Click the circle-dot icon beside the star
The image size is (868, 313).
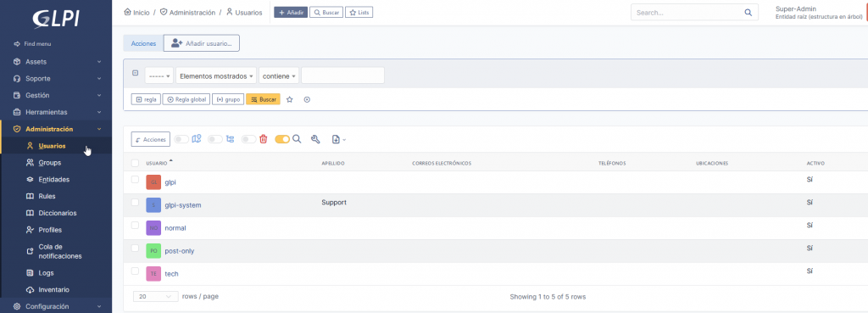coord(307,100)
